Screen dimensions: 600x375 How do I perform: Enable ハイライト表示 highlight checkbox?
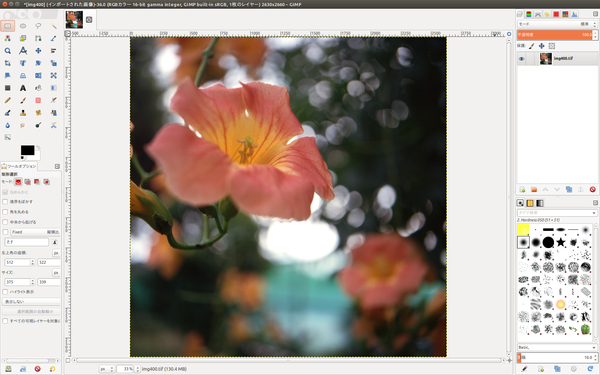(x=5, y=292)
